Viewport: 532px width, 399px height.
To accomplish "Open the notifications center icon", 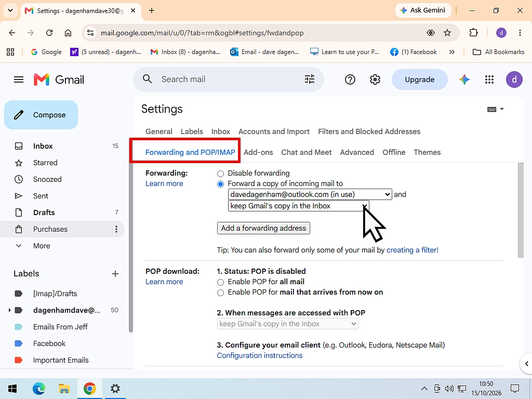I will click(515, 389).
